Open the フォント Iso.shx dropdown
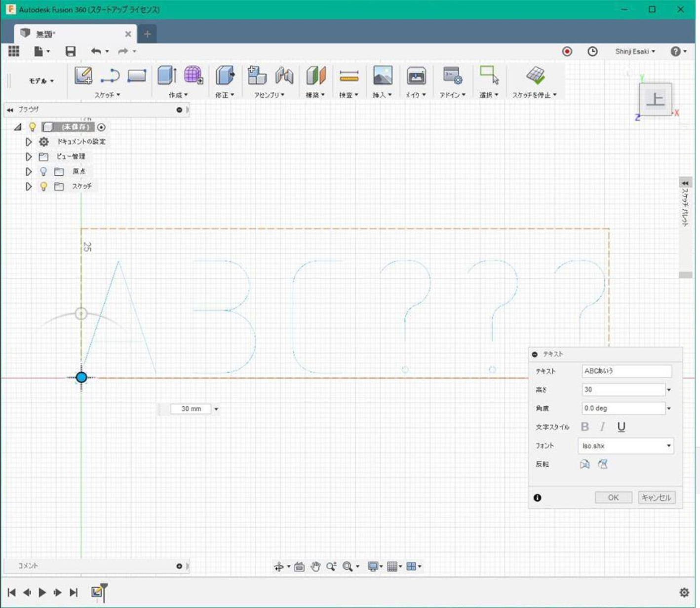This screenshot has height=608, width=700. (625, 446)
